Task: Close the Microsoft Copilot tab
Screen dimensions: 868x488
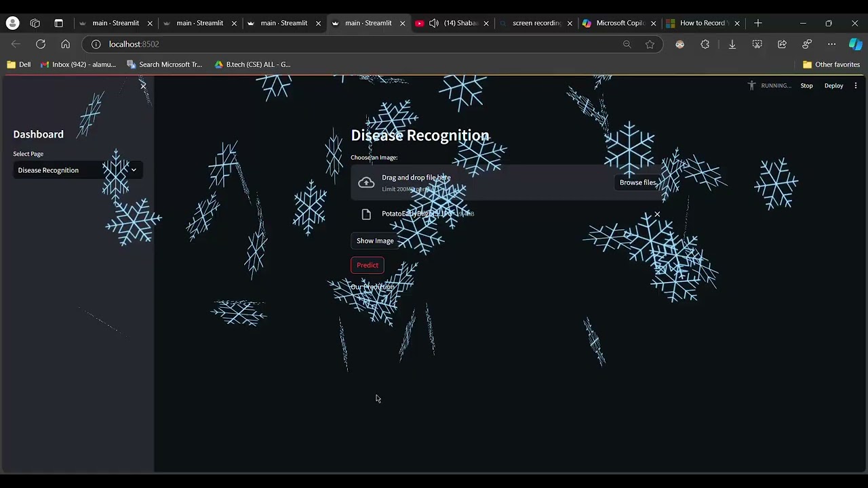Action: pyautogui.click(x=654, y=23)
